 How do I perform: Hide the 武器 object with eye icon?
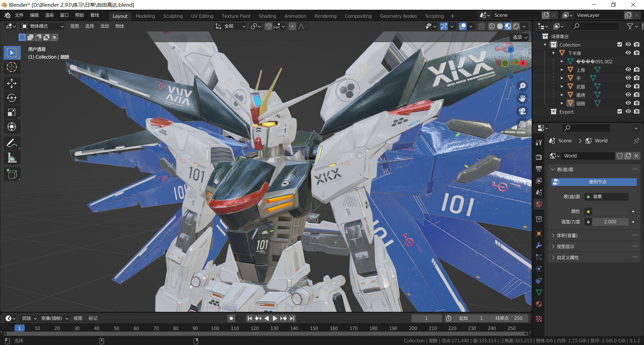point(628,86)
